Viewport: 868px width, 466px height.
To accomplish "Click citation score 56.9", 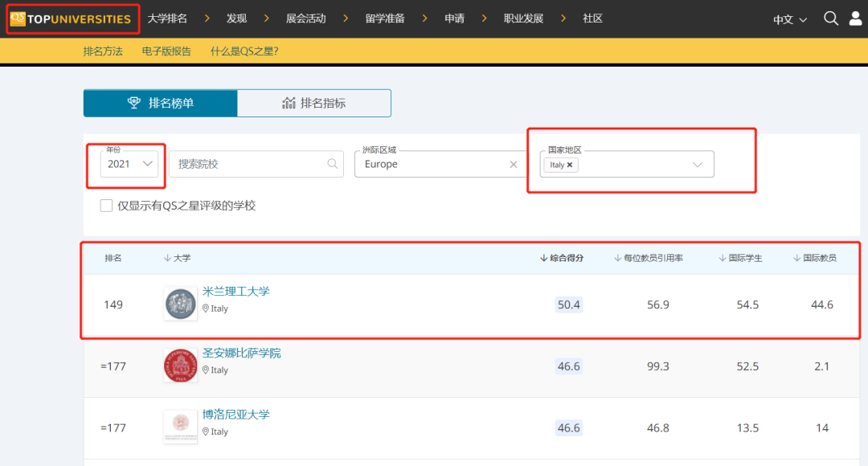I will click(x=657, y=305).
